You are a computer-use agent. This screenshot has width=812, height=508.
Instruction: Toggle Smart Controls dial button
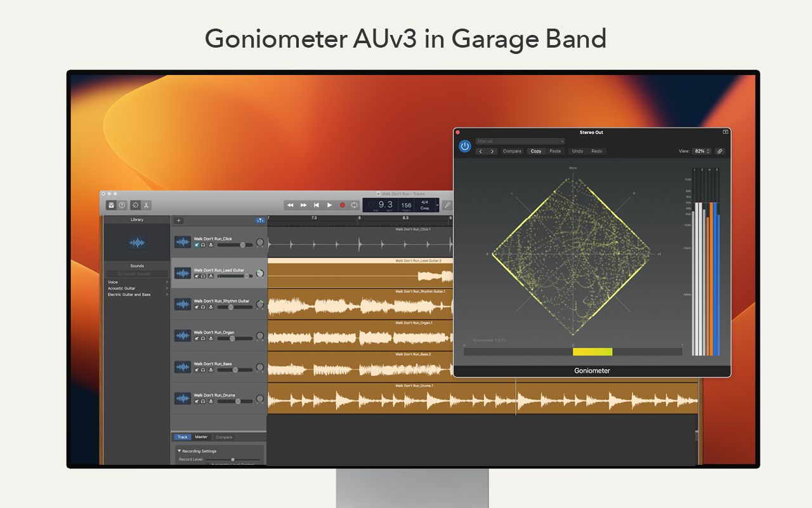[x=135, y=205]
